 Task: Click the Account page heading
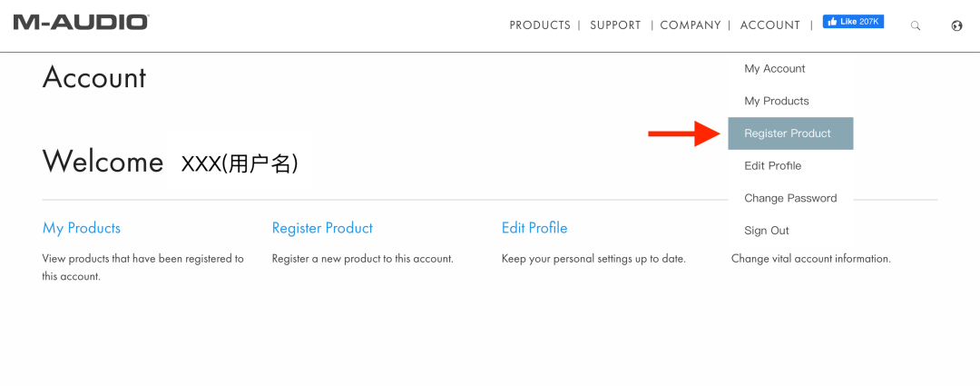click(94, 78)
